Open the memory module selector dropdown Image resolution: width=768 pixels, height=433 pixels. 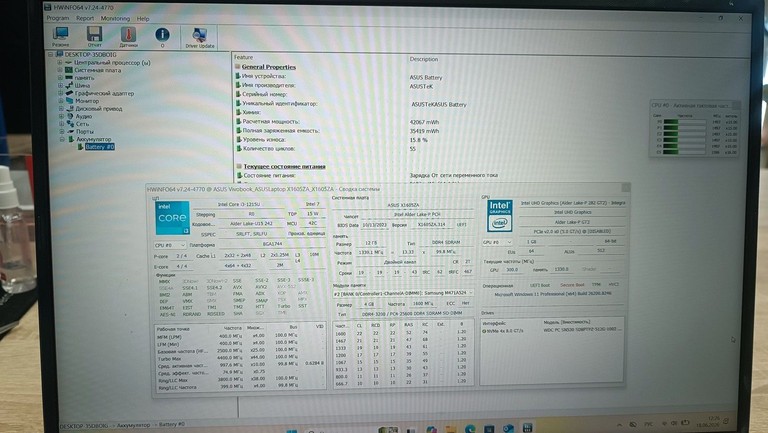coord(403,293)
